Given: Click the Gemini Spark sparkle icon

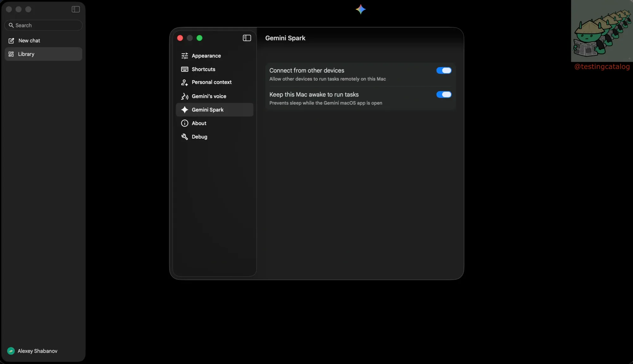Looking at the screenshot, I should pos(185,110).
